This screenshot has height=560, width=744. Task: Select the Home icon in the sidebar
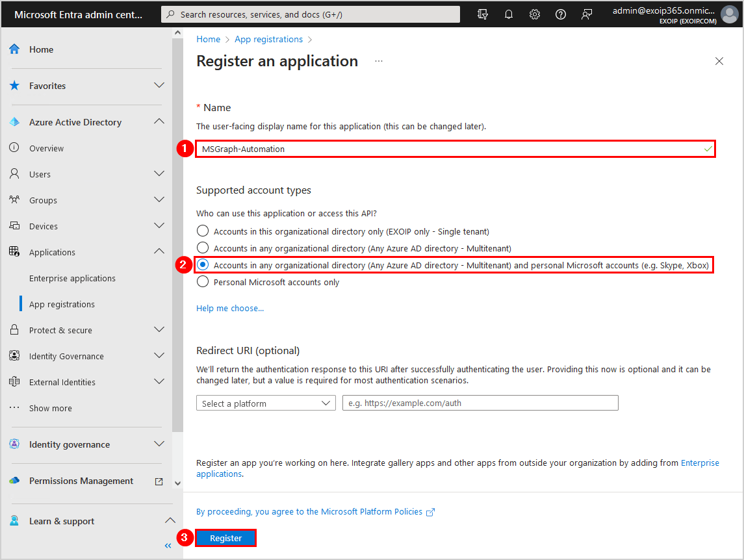coord(14,49)
